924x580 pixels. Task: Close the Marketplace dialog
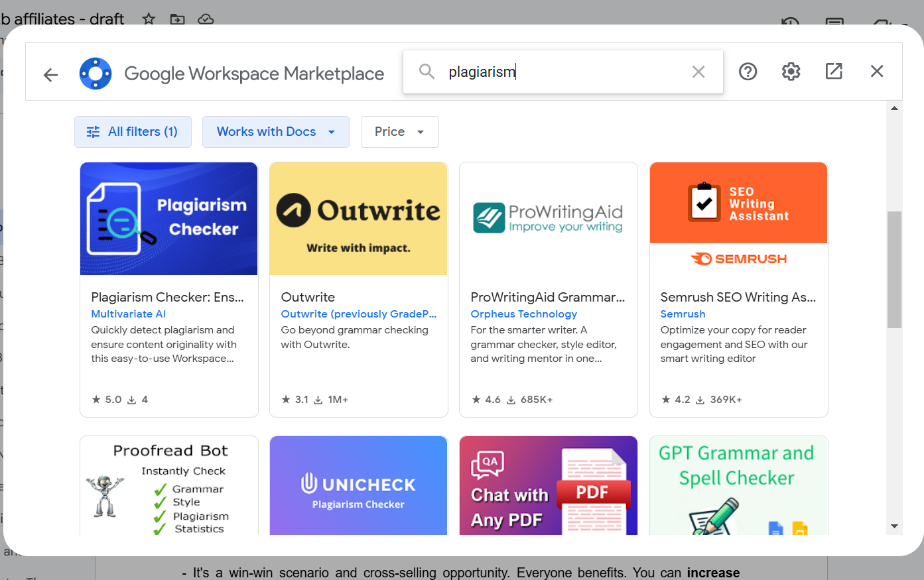pos(876,72)
